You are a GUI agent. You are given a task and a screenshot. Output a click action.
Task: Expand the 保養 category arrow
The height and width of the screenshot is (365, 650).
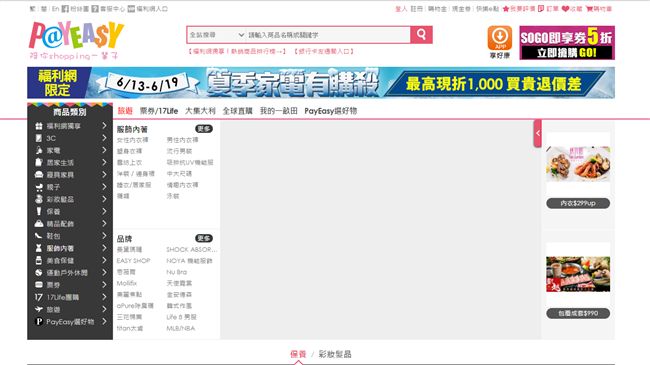click(104, 212)
